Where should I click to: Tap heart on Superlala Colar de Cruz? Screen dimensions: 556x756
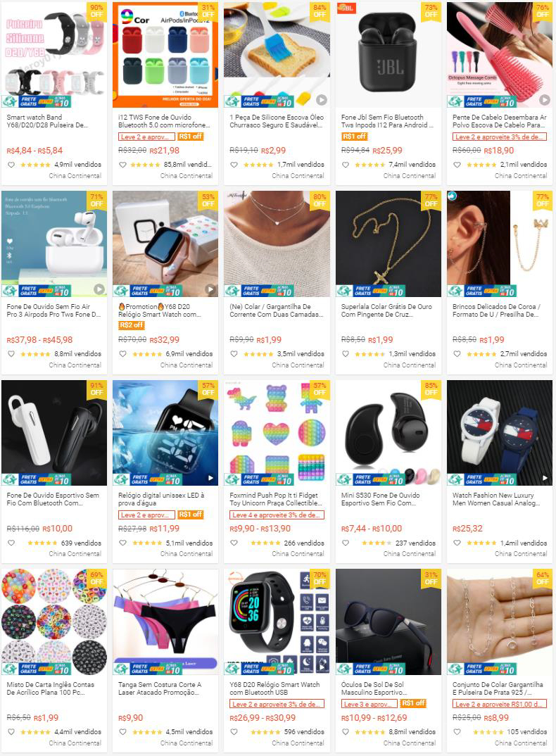(346, 354)
